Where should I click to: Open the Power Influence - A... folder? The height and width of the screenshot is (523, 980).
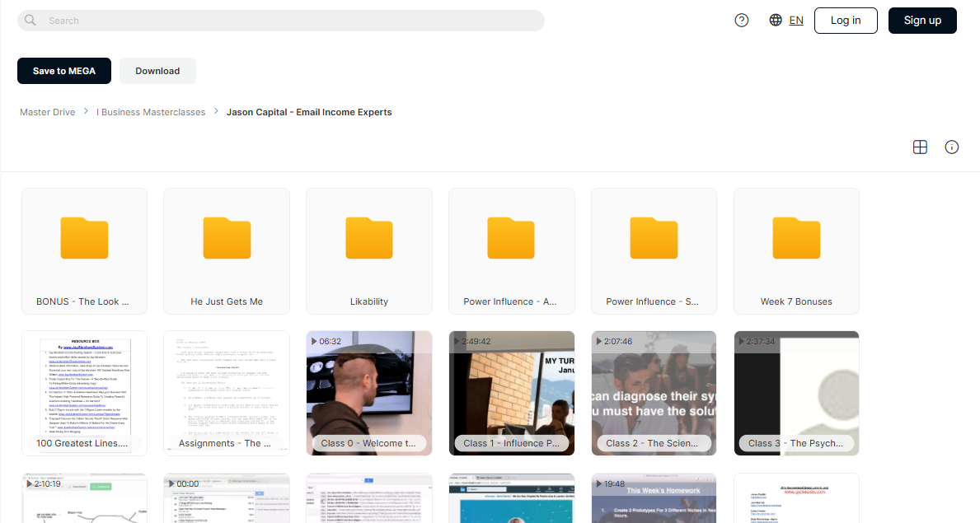pos(512,251)
